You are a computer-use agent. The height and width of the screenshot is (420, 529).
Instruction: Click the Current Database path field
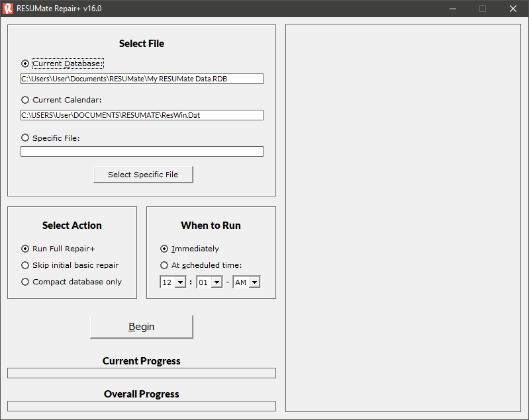pos(142,79)
